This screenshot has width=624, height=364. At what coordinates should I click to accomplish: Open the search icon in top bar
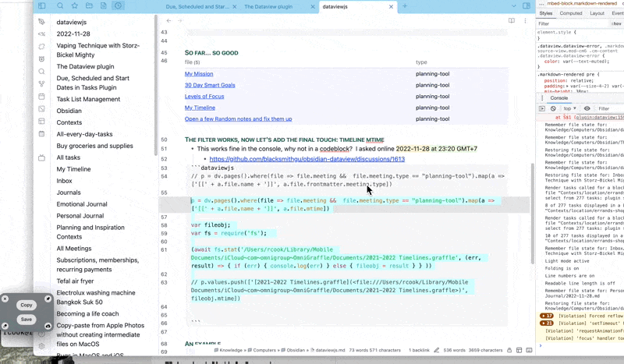coord(60,6)
